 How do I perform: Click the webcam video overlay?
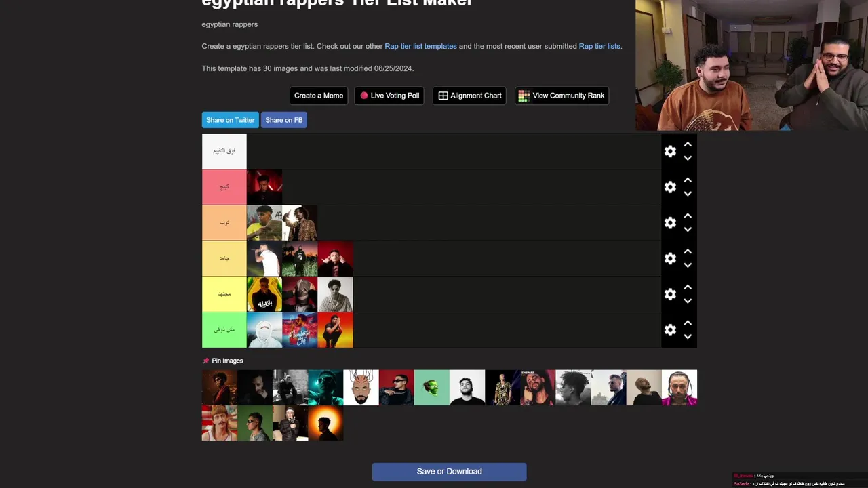[x=751, y=65]
